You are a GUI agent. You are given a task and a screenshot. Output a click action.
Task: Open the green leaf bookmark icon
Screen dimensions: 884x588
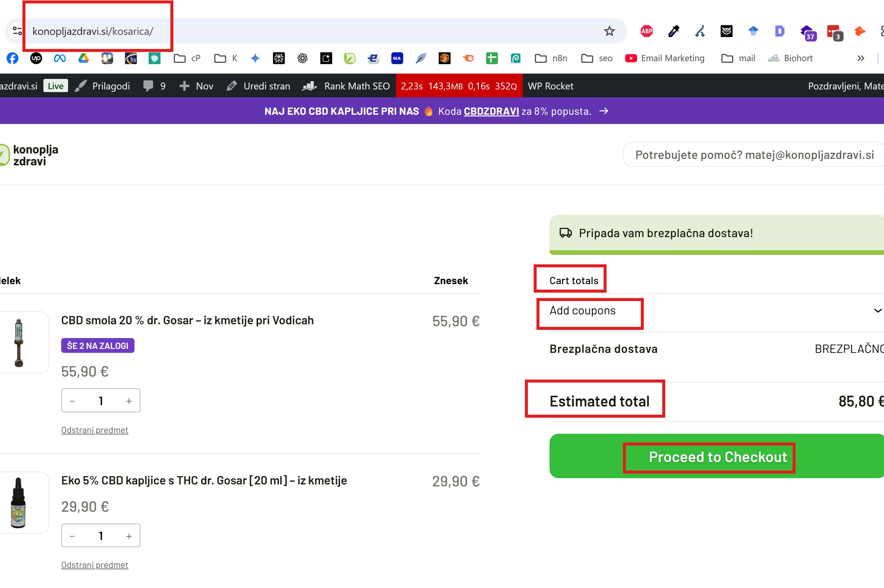[x=349, y=58]
